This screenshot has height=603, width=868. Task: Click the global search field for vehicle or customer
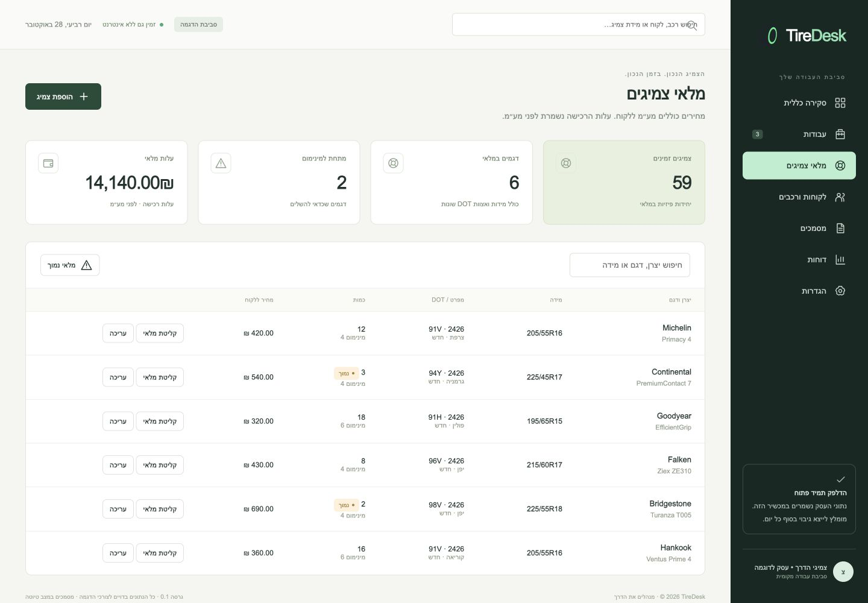tap(579, 25)
